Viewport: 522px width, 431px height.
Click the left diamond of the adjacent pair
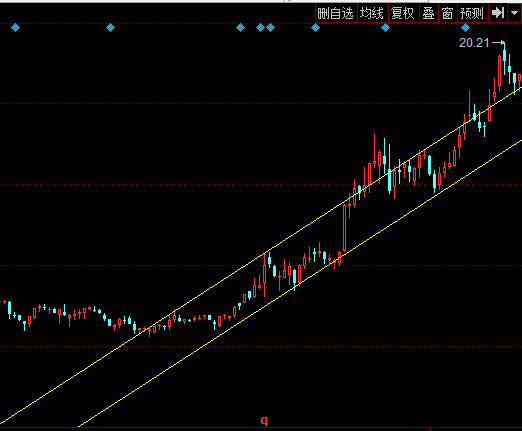pyautogui.click(x=260, y=28)
